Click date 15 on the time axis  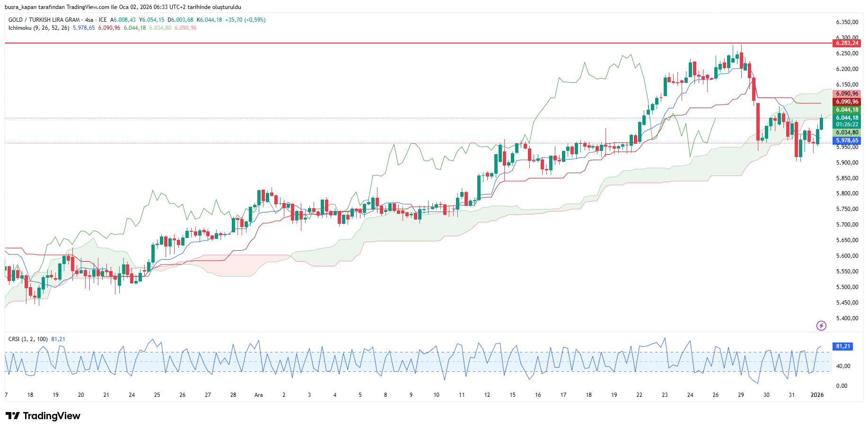512,395
